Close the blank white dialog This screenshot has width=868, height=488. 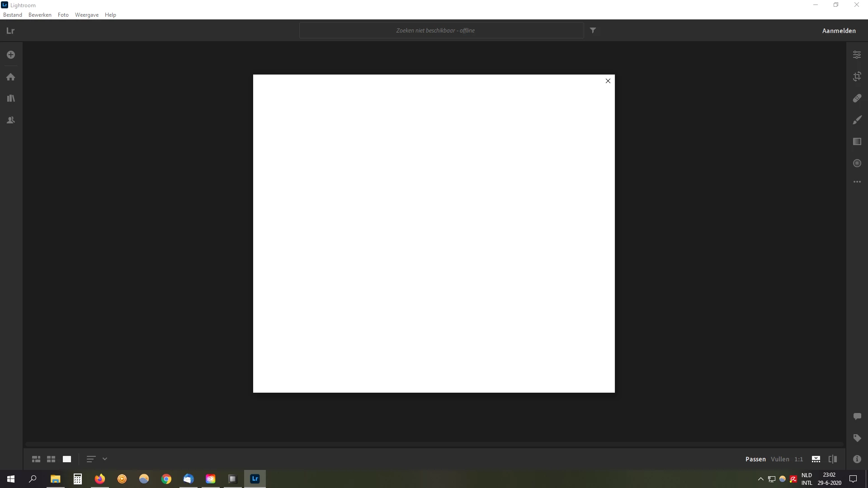coord(608,81)
